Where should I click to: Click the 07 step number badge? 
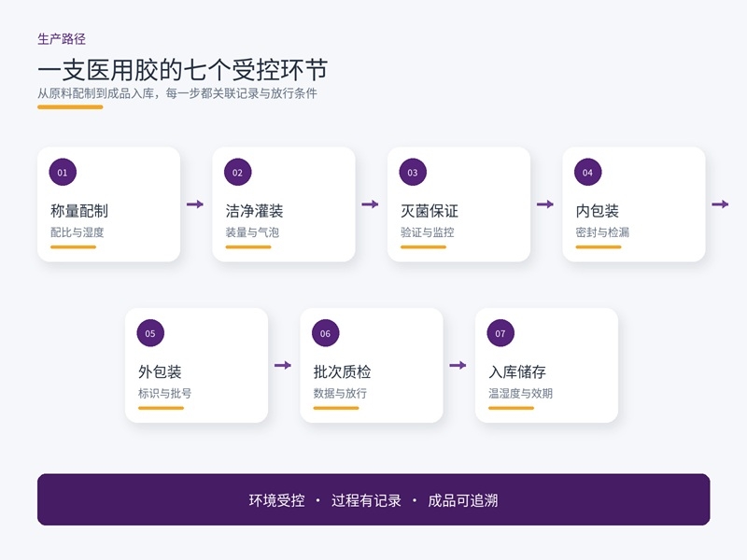pos(500,333)
